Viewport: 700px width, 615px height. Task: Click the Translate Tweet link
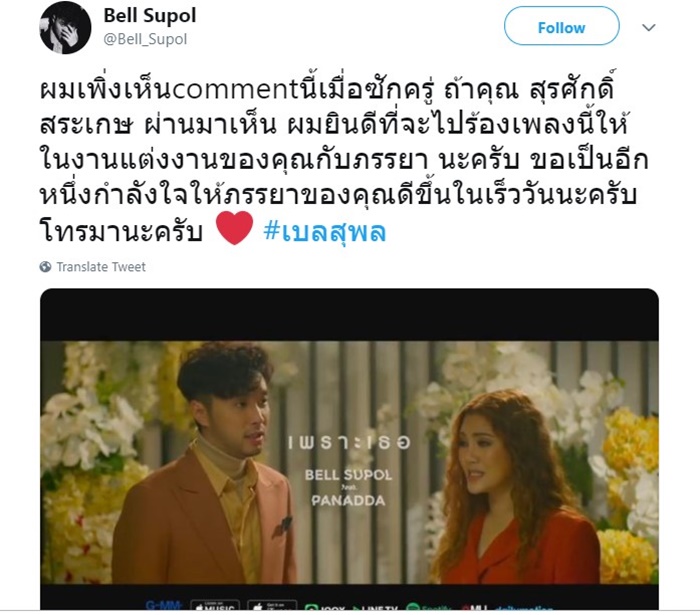101,267
